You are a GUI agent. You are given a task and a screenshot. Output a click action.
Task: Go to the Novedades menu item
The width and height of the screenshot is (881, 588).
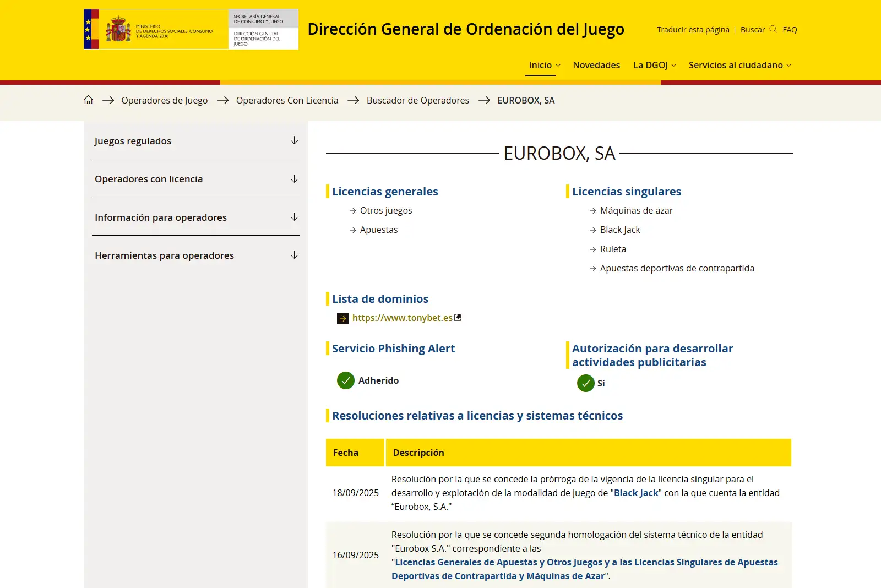596,65
